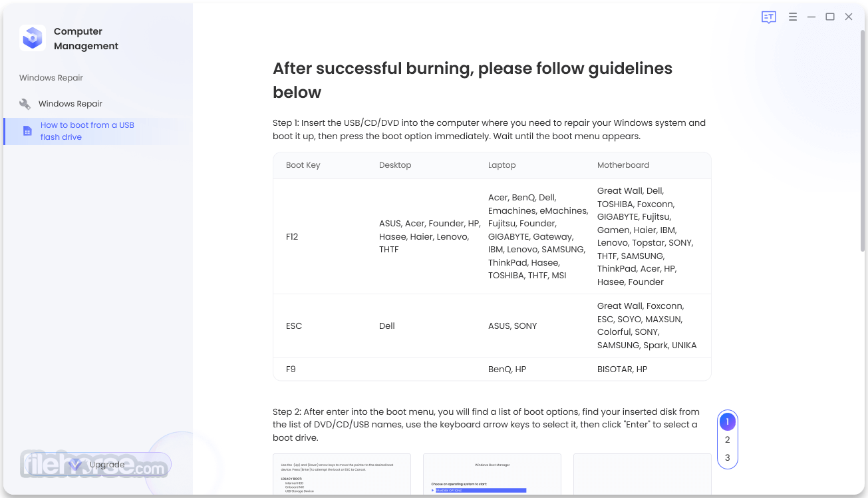
Task: Open the Windows Boot Manager screenshot thumbnail
Action: tap(492, 475)
